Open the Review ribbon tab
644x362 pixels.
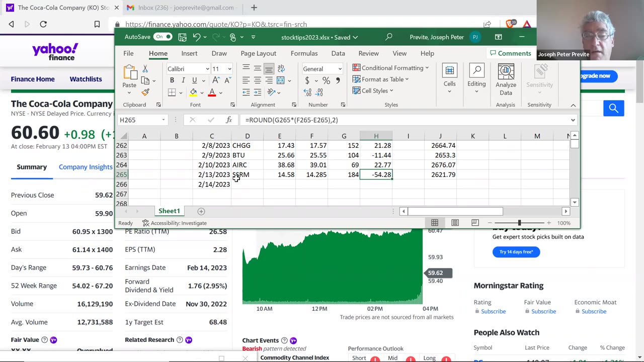point(368,53)
